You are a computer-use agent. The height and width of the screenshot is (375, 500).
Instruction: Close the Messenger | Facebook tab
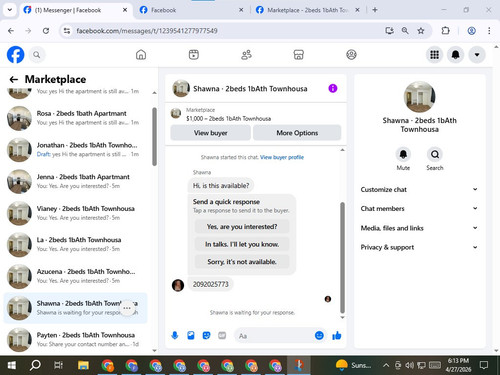click(125, 10)
